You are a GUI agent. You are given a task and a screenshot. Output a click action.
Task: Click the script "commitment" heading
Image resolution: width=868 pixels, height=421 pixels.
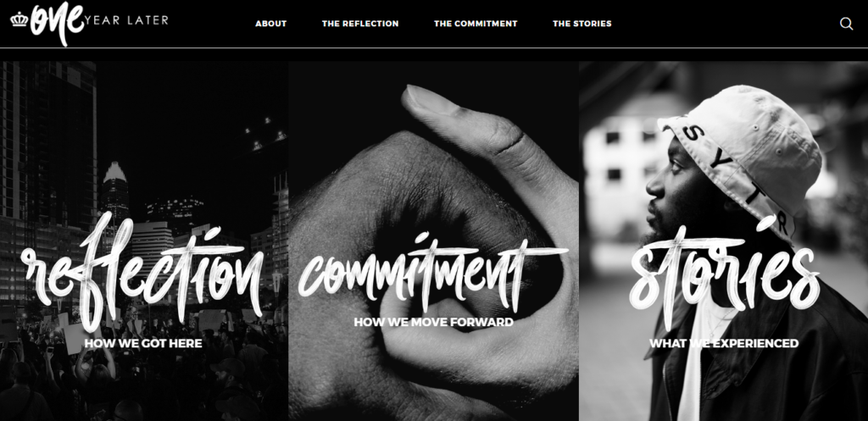433,273
